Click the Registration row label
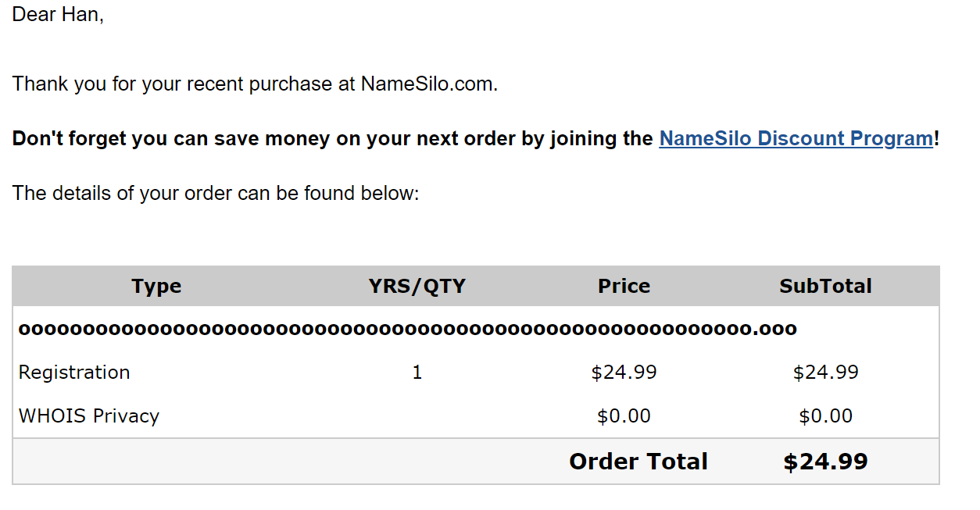980x510 pixels. tap(74, 373)
